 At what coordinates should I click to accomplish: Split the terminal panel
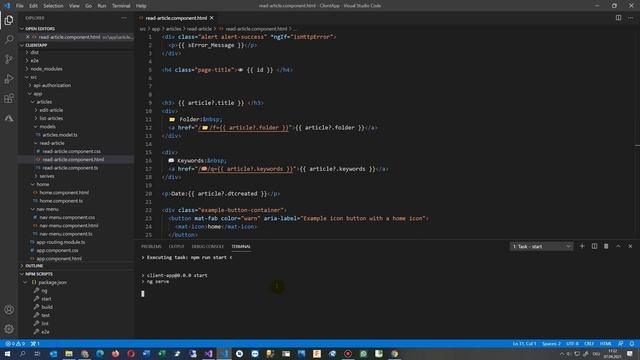click(594, 246)
